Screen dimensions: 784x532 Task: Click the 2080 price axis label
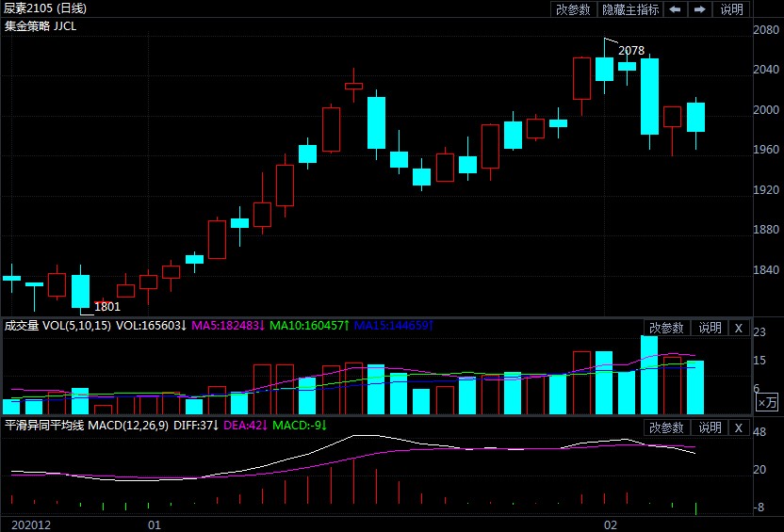[x=766, y=30]
